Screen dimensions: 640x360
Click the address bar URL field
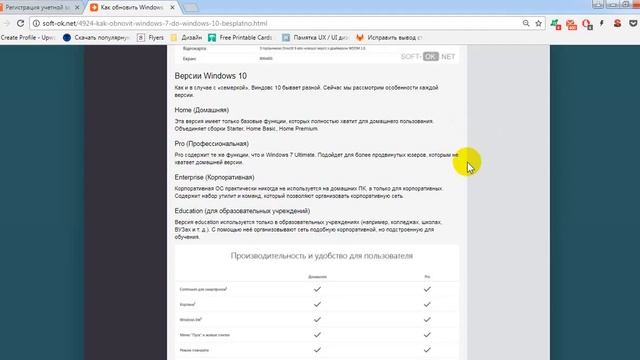[x=278, y=23]
